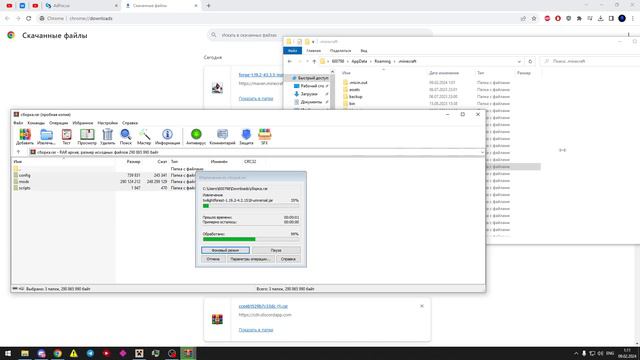Sort WinRAR list by Размер column
The height and width of the screenshot is (360, 640).
click(133, 162)
